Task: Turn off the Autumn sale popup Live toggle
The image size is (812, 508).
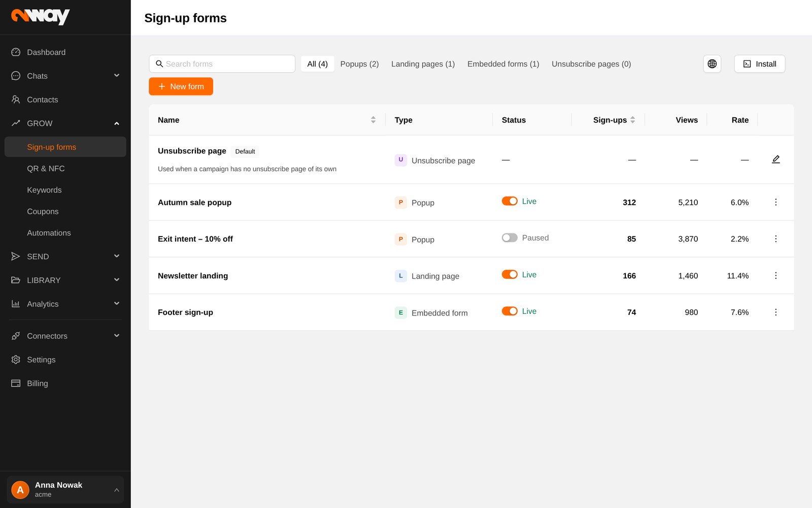Action: pyautogui.click(x=510, y=201)
